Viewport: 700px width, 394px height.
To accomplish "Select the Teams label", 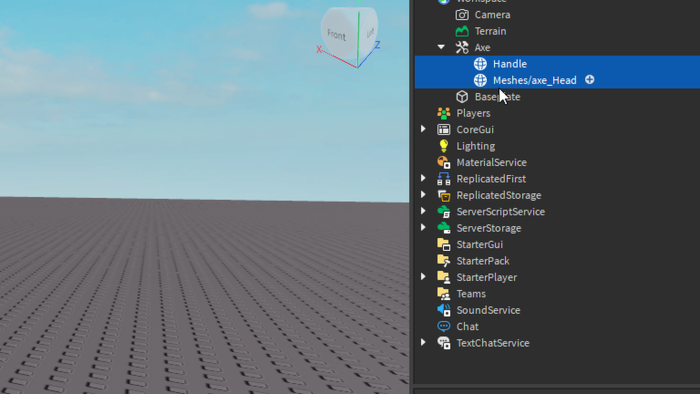I will pos(471,294).
